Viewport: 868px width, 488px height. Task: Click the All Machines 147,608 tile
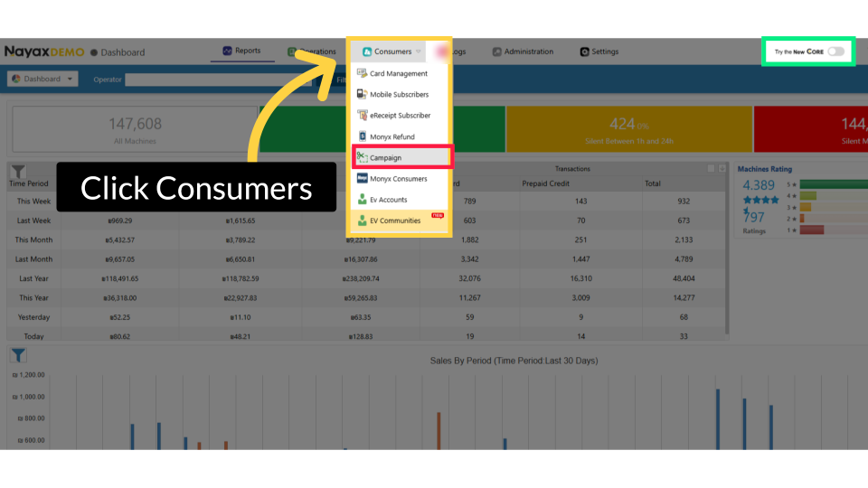[x=135, y=129]
